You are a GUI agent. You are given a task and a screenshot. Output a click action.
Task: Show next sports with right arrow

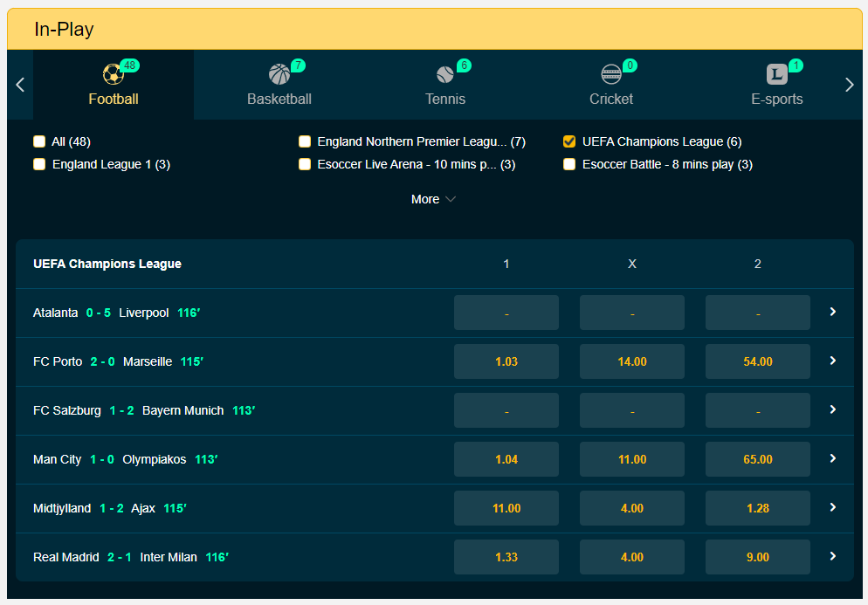(849, 85)
